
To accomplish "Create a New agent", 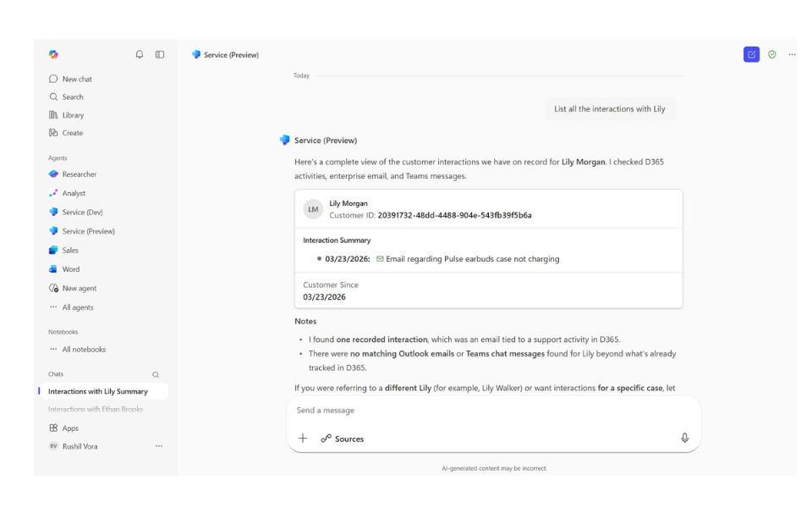I will [73, 288].
